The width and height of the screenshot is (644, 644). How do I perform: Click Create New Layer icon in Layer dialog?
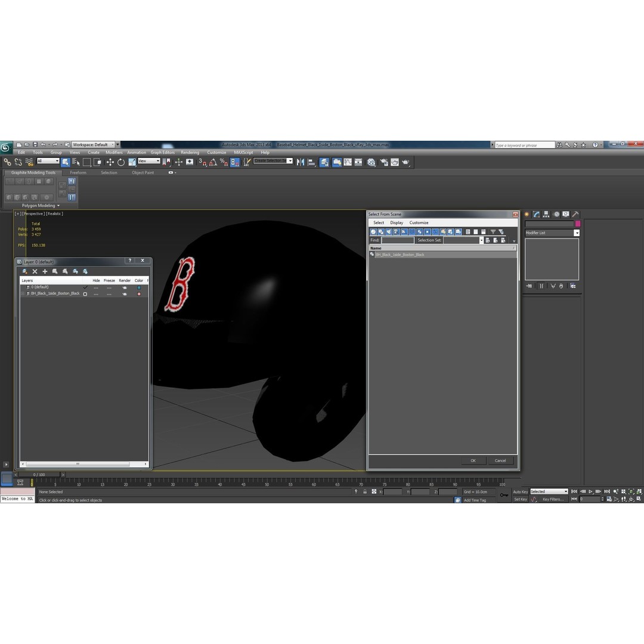(x=25, y=271)
